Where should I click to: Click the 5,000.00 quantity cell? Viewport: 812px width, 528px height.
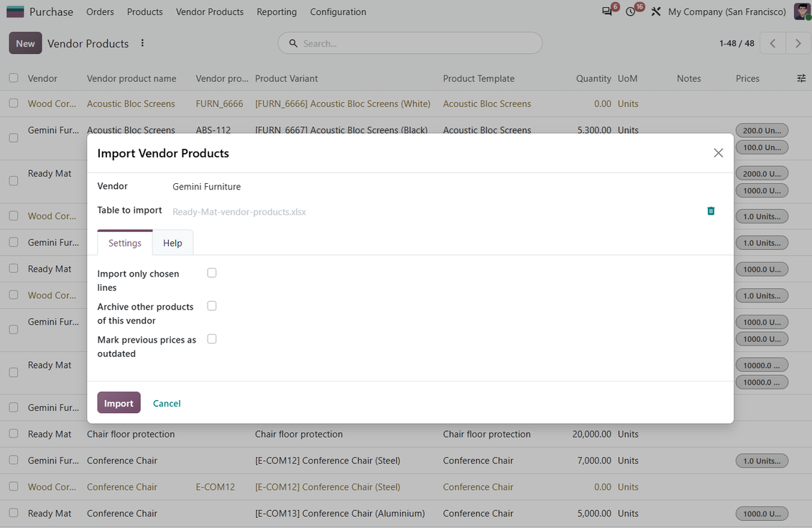click(594, 513)
